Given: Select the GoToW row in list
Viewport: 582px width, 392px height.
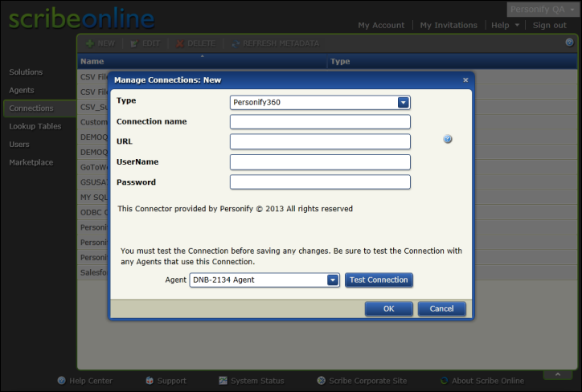Looking at the screenshot, I should [x=327, y=167].
